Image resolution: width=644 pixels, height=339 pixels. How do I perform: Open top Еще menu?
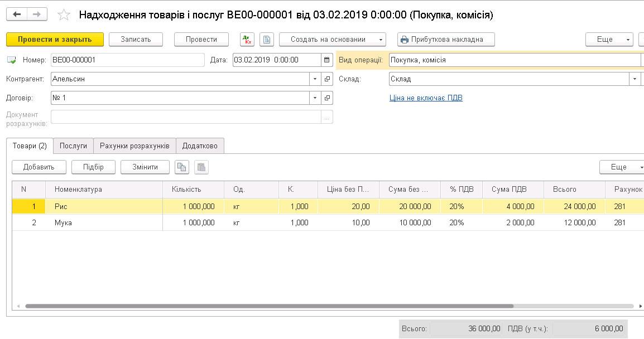[x=609, y=40]
